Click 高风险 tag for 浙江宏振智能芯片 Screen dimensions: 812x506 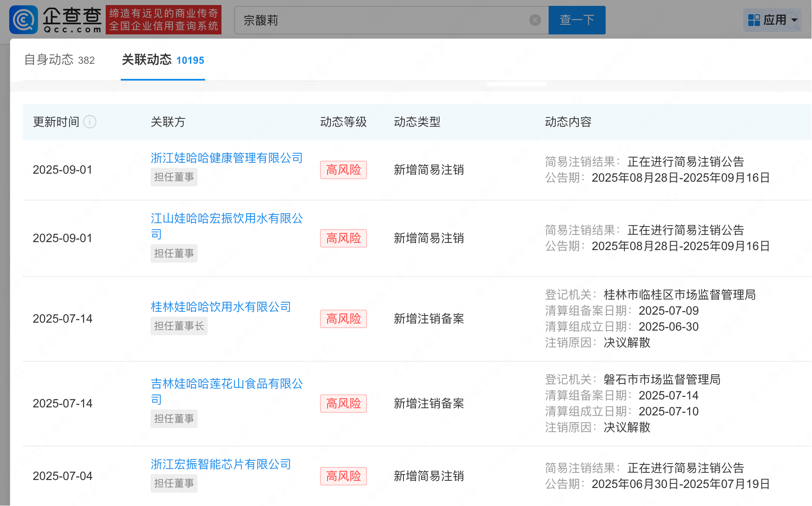(x=343, y=476)
